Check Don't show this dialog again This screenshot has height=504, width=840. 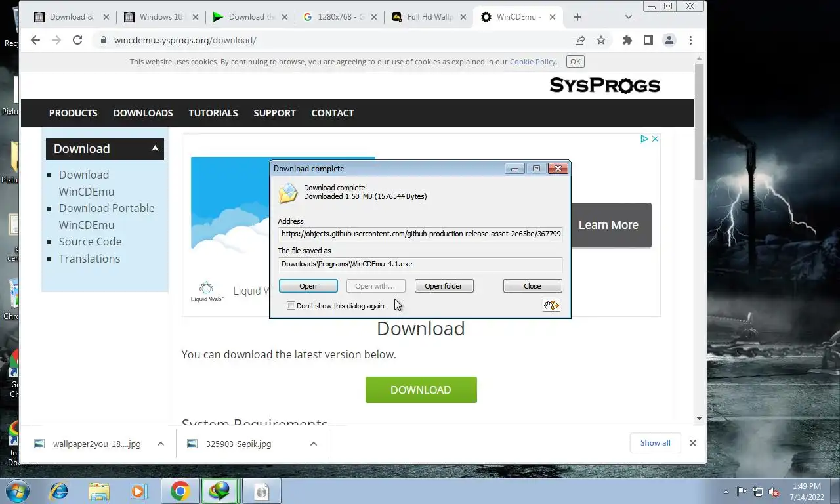[x=291, y=306]
